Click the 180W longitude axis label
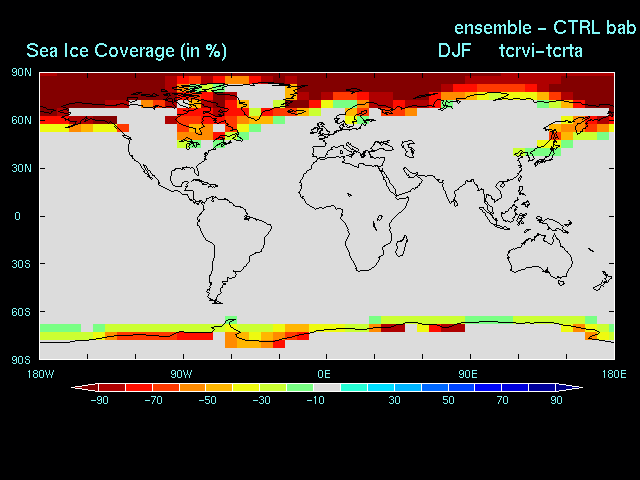Viewport: 640px width, 480px height. (39, 374)
